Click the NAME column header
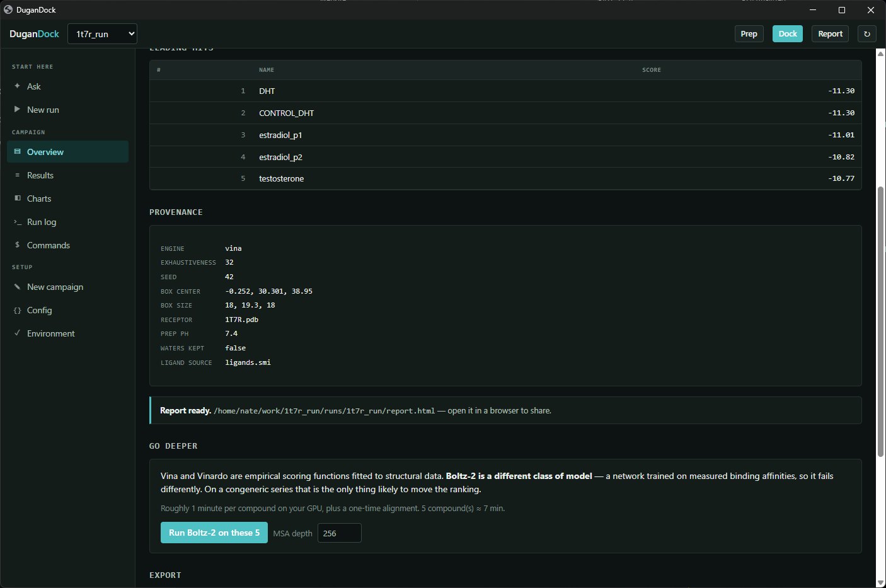 point(267,70)
